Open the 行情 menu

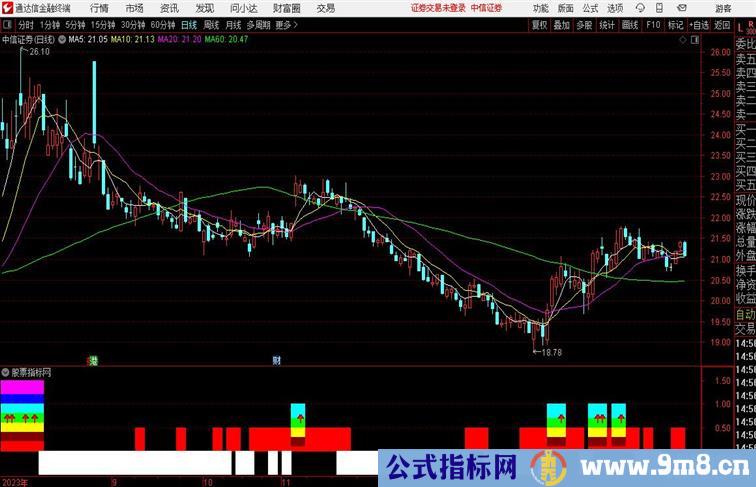click(x=100, y=7)
